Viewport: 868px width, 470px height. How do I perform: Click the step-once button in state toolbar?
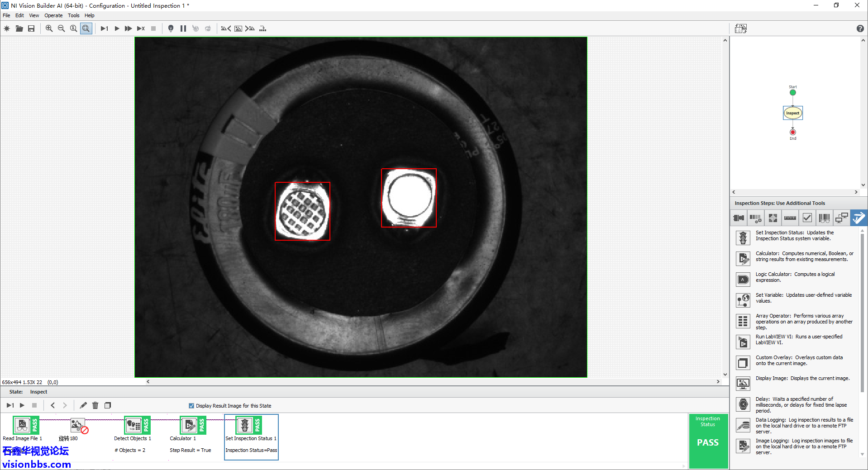pyautogui.click(x=10, y=405)
